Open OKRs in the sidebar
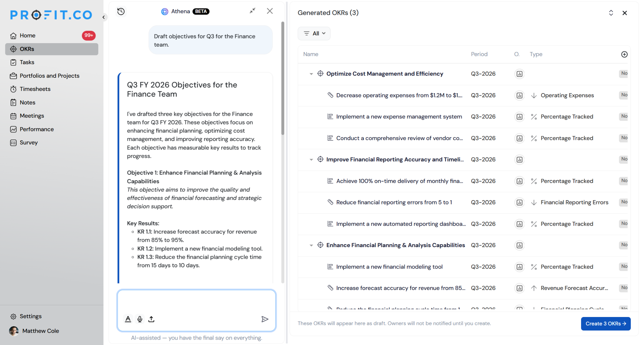The width and height of the screenshot is (644, 345). click(52, 49)
